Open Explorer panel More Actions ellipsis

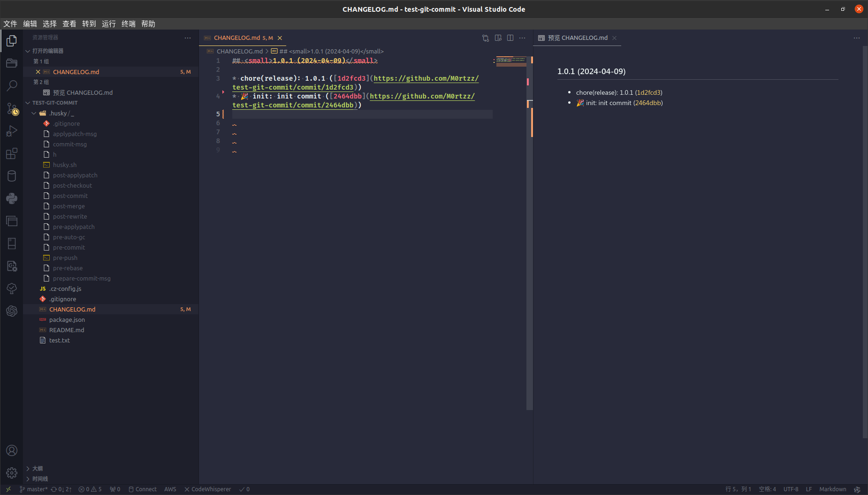pos(188,38)
